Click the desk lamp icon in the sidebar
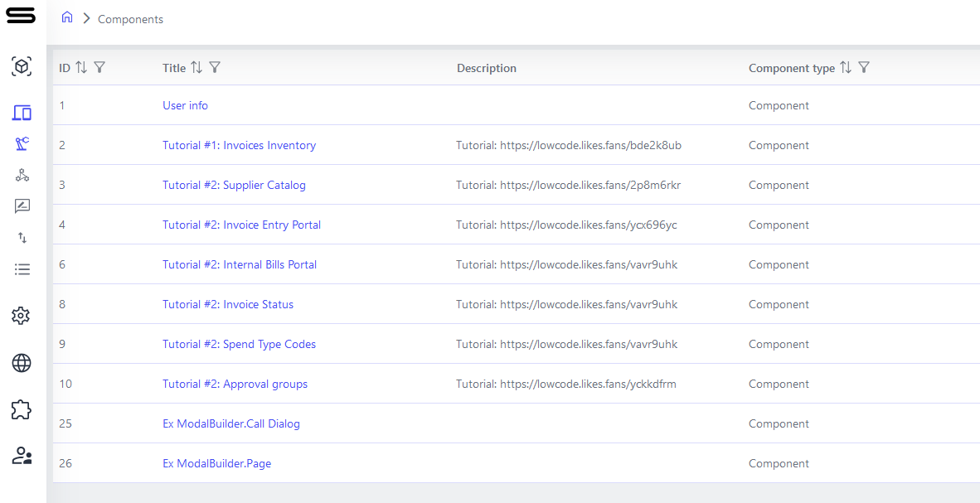The image size is (980, 503). 22,143
